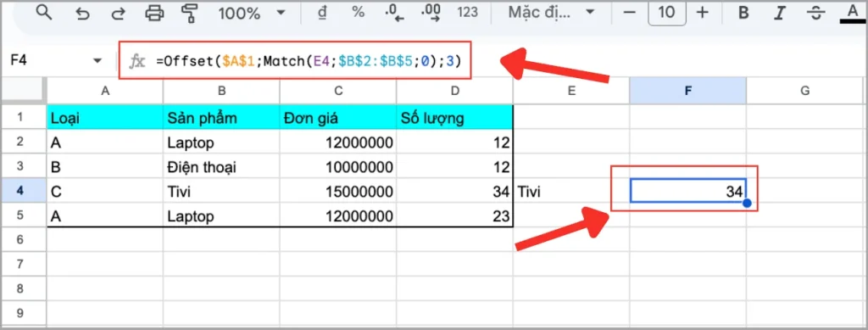The width and height of the screenshot is (868, 330).
Task: Toggle bold formatting
Action: pos(744,13)
